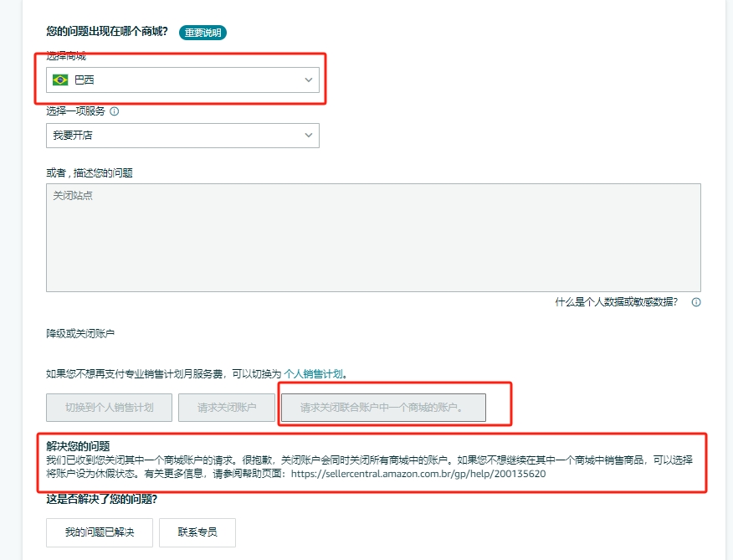Follow the 个人销售计划 link
Image resolution: width=733 pixels, height=560 pixels.
pos(314,374)
